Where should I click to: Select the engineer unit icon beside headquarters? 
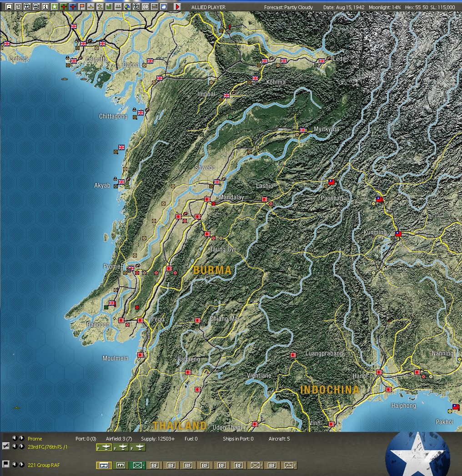coord(121,466)
